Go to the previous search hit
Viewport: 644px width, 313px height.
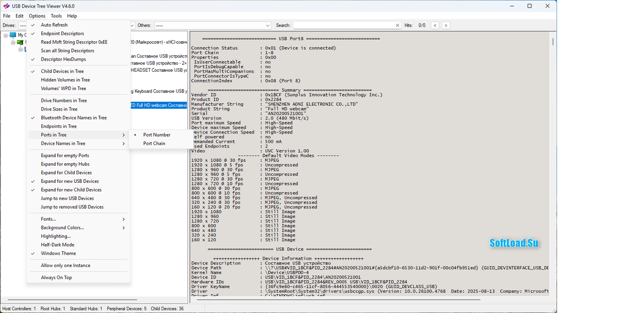click(x=435, y=25)
